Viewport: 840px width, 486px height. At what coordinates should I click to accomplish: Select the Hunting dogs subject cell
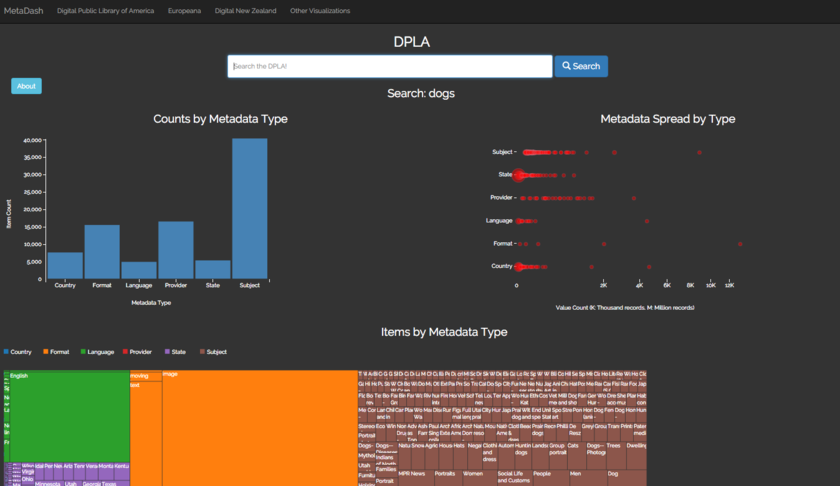pos(523,456)
